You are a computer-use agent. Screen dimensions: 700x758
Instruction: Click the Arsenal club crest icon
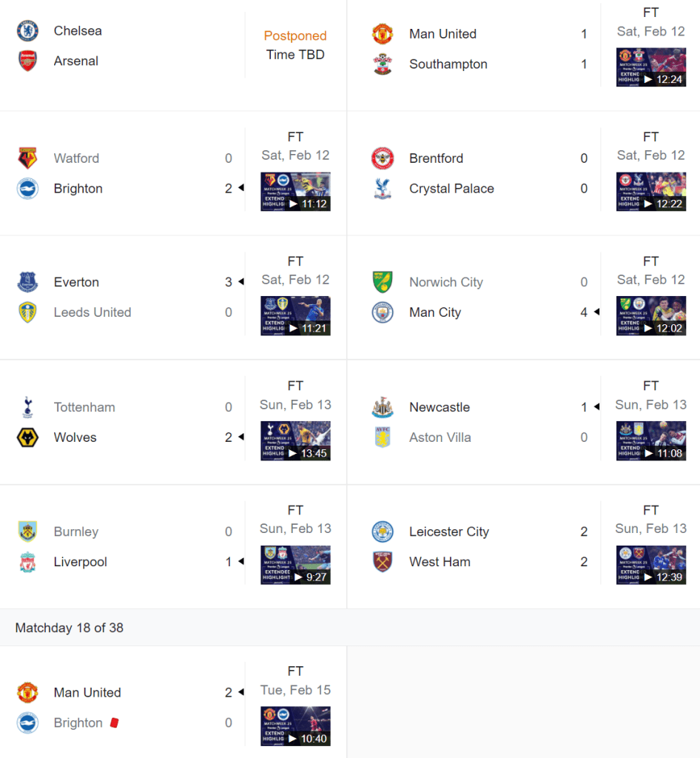click(27, 61)
